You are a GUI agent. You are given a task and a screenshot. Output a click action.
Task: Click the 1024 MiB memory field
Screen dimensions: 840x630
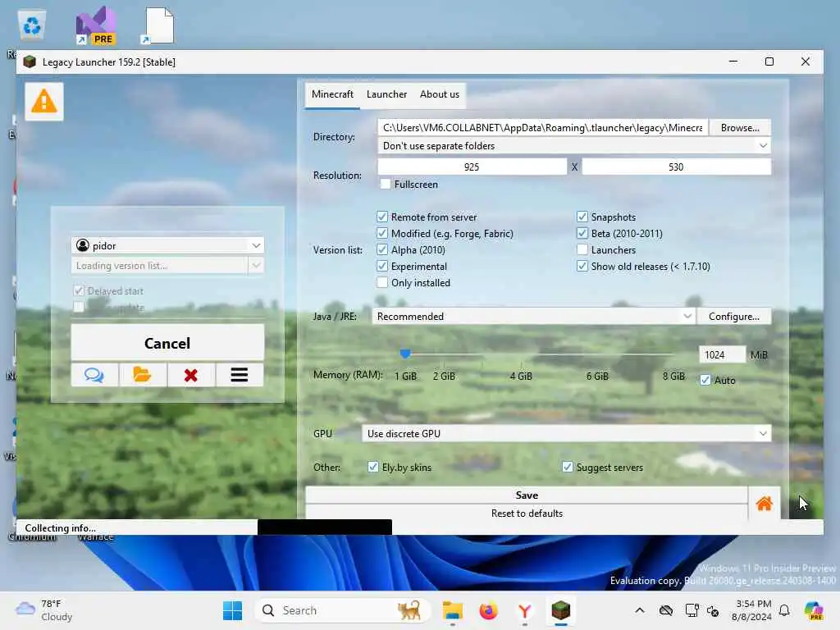[722, 354]
